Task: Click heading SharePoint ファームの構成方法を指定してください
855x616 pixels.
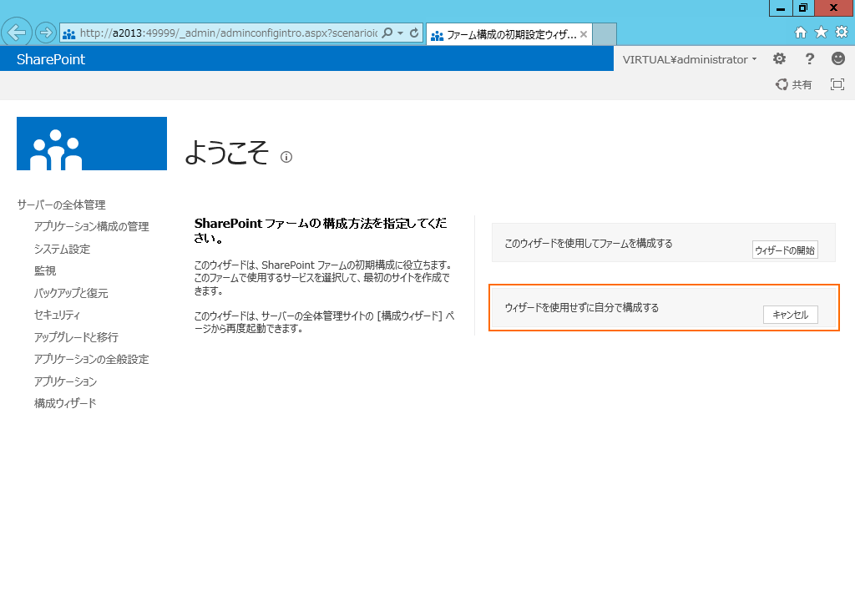Action: click(321, 230)
